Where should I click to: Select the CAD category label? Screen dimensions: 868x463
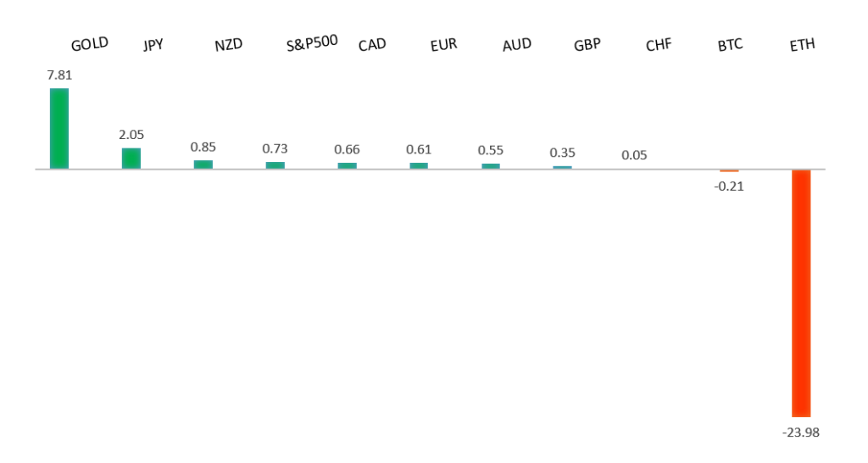tap(372, 45)
